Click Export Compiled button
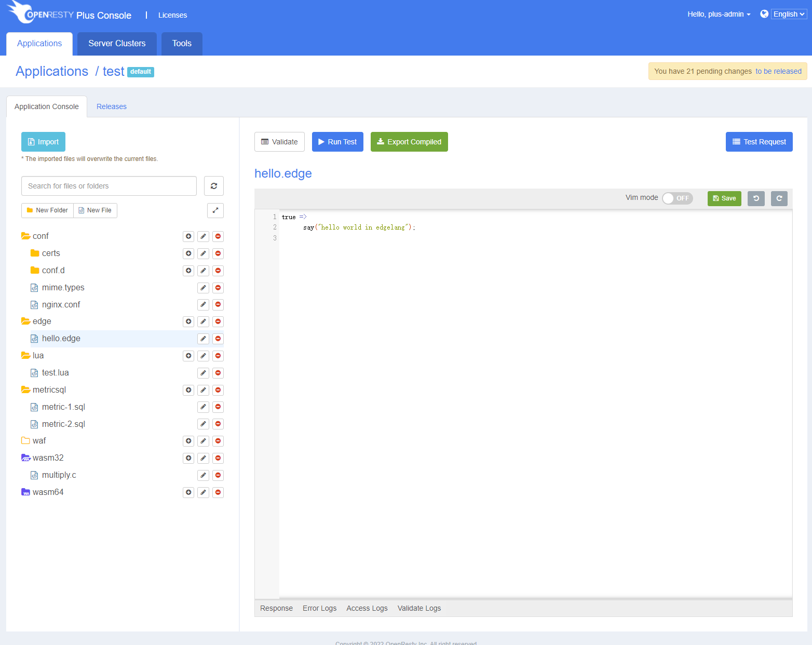 pyautogui.click(x=409, y=142)
